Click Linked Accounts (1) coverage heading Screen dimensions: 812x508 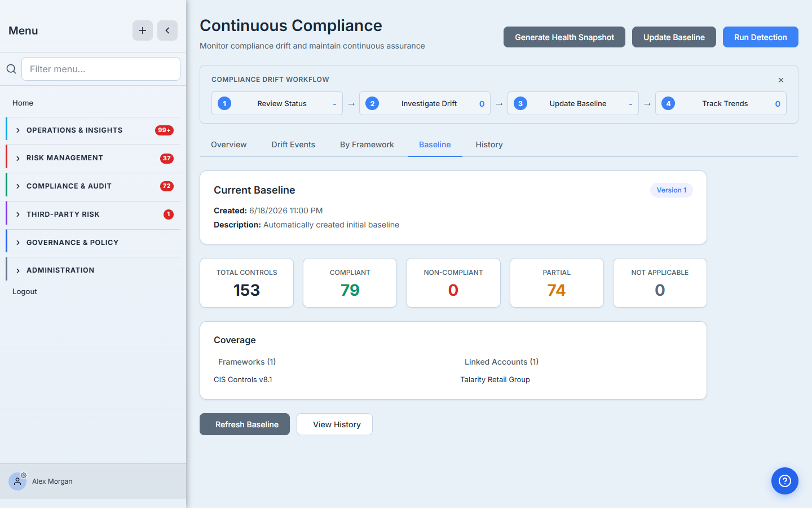[x=502, y=362]
